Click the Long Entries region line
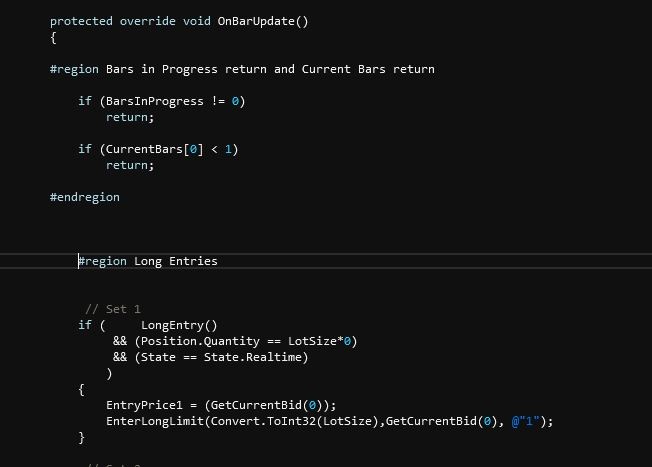Image resolution: width=652 pixels, height=467 pixels. [148, 261]
